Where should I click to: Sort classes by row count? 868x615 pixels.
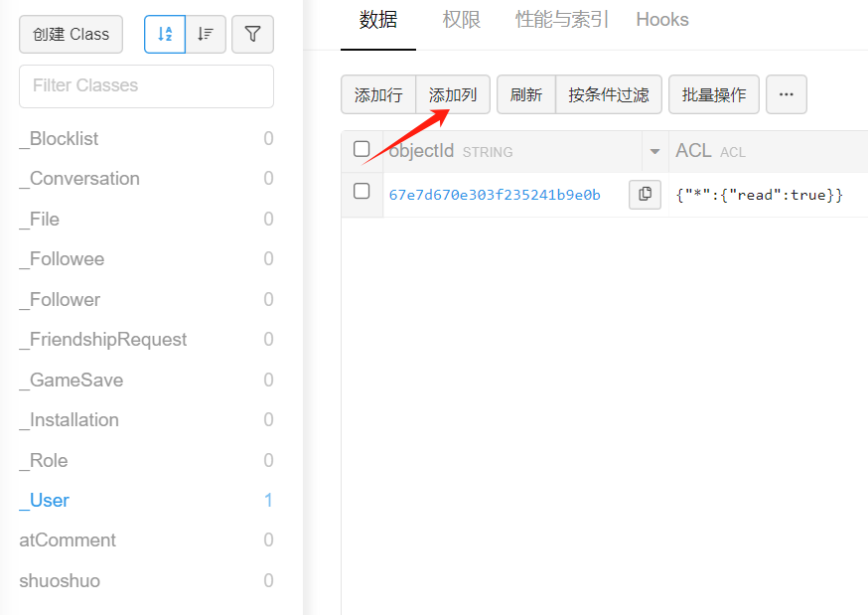206,34
